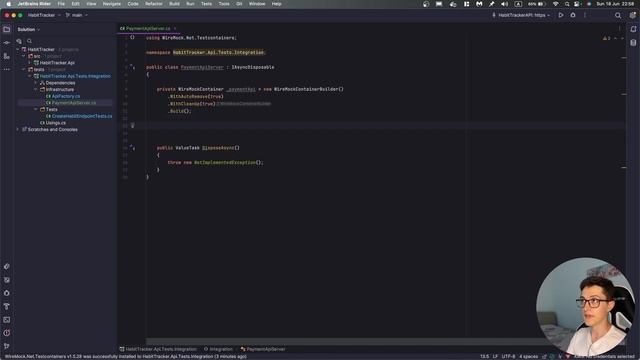This screenshot has width=640, height=360.
Task: Click 4 spaces indent in status bar
Action: [x=529, y=356]
